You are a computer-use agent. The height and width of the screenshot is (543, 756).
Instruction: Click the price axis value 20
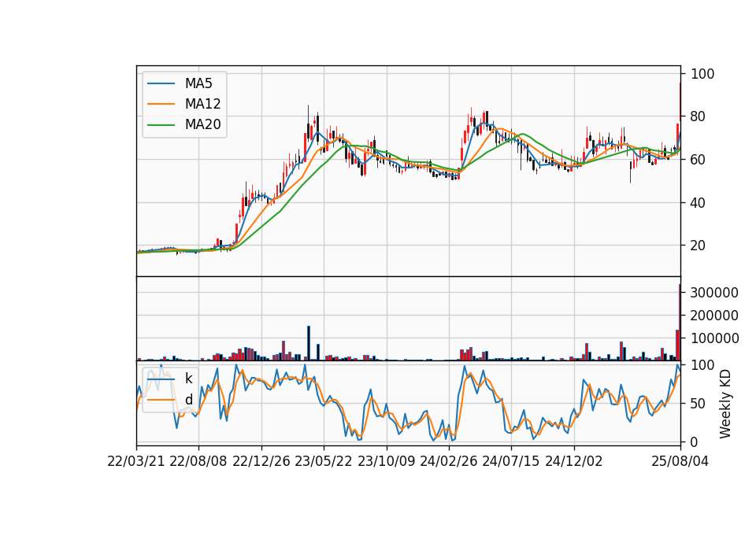699,246
